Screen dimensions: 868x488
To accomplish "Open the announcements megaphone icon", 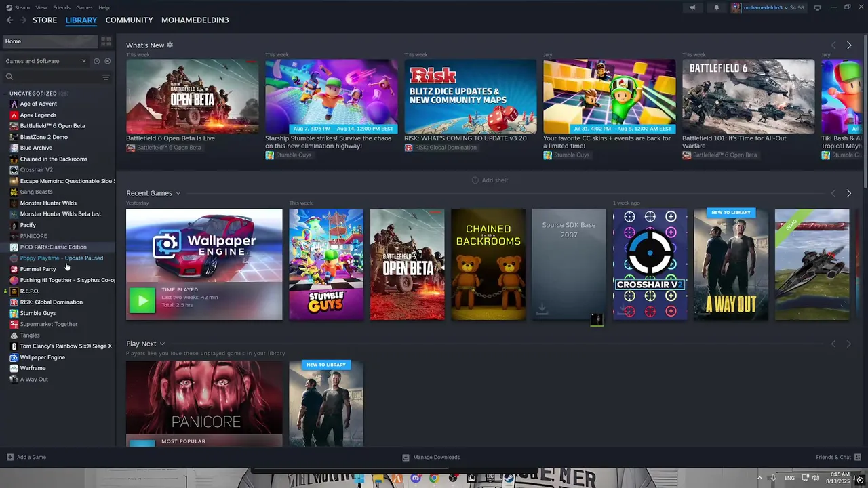I will pos(693,7).
